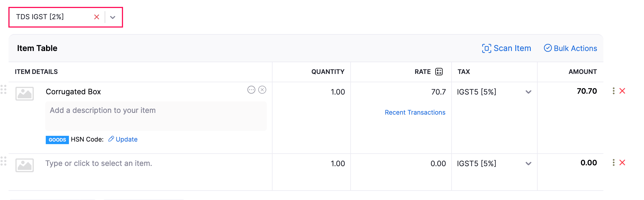Expand tax dropdown for the empty row

pyautogui.click(x=528, y=164)
